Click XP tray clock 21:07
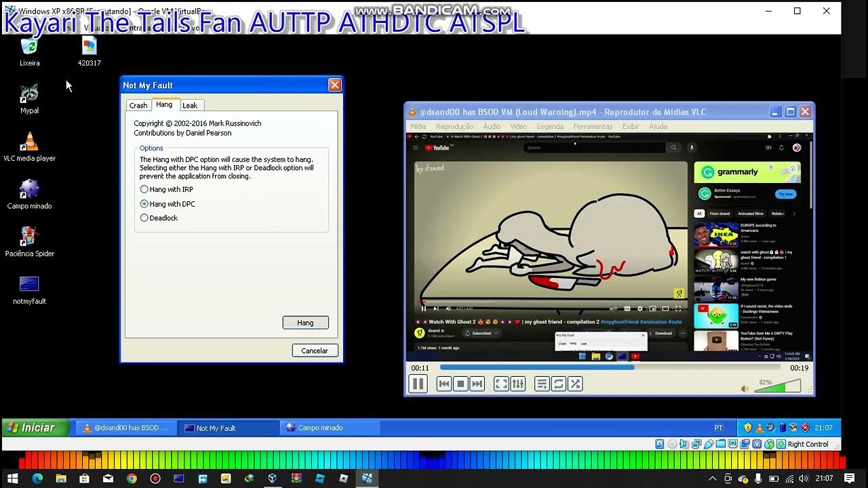Viewport: 868px width, 488px height. pos(823,428)
